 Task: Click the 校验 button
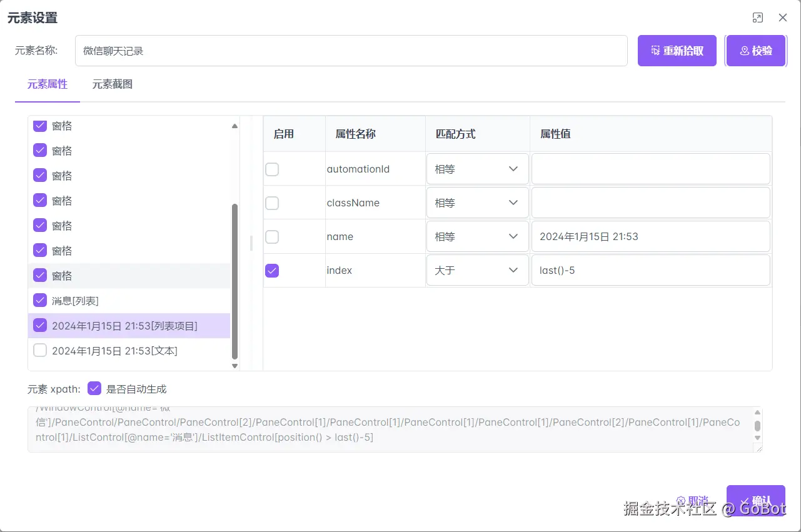tap(756, 51)
